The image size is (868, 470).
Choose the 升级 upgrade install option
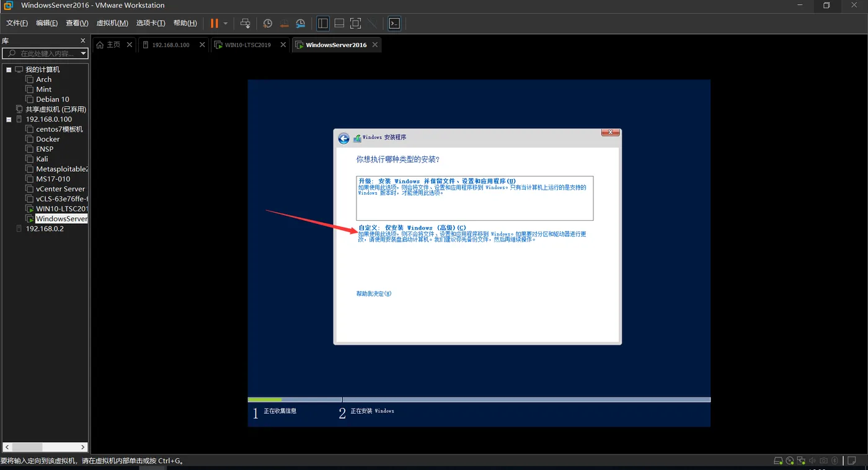click(475, 198)
